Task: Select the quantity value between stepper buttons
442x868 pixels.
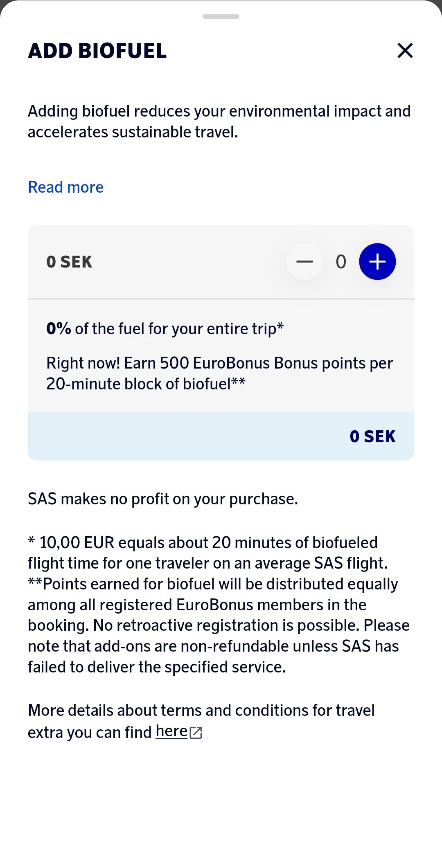Action: 341,262
